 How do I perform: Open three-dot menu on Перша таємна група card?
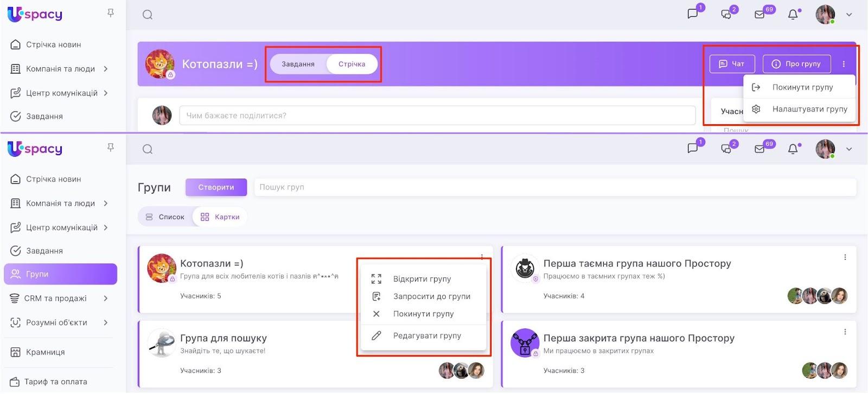click(x=845, y=257)
